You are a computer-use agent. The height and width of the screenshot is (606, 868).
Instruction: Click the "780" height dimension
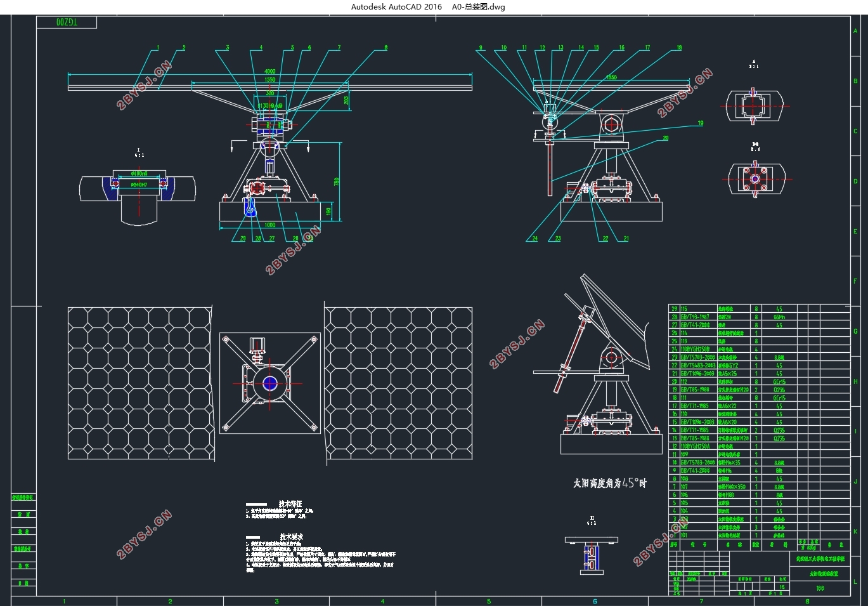(337, 181)
